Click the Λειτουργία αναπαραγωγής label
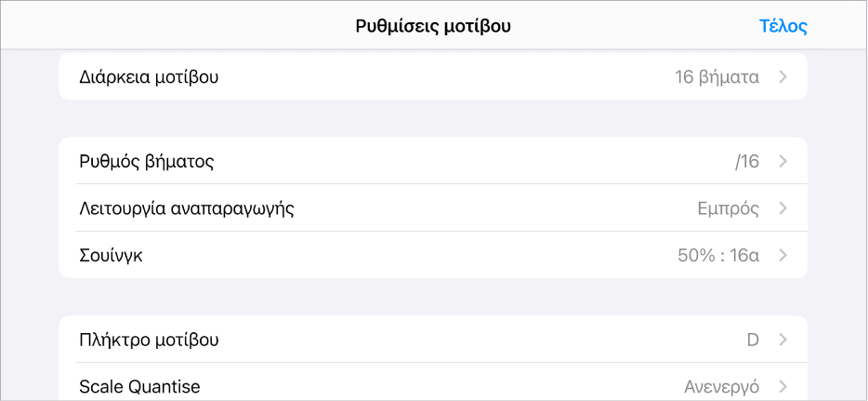 (187, 208)
